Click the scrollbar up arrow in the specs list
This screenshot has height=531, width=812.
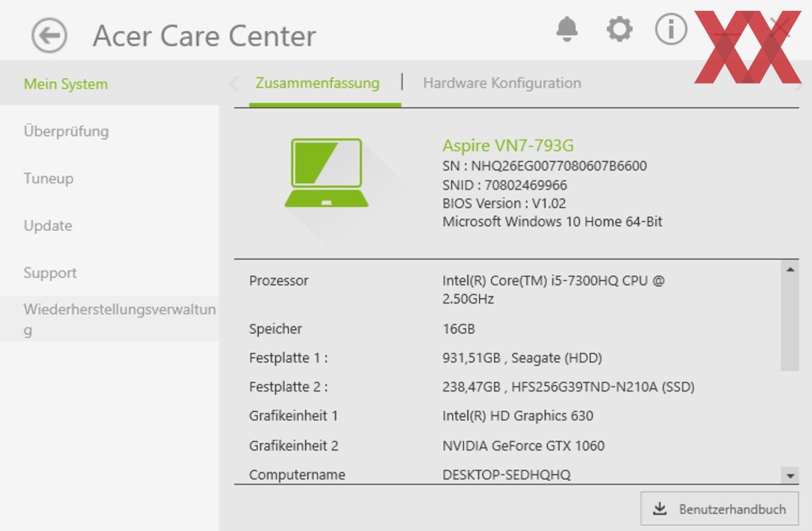pos(790,270)
